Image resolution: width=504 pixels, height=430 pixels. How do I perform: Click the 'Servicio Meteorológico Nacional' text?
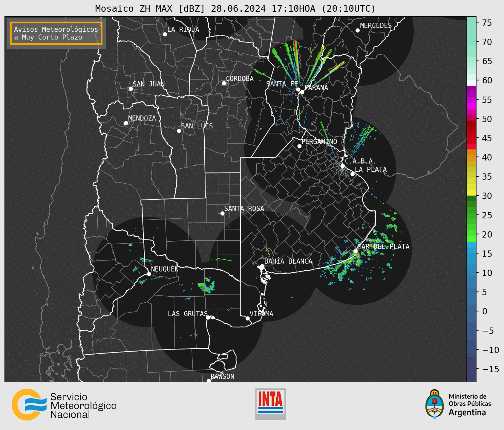(x=83, y=405)
